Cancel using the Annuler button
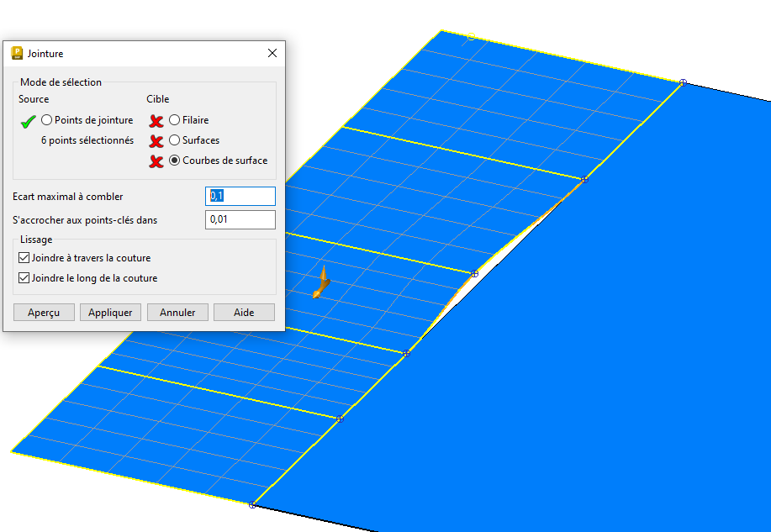771x532 pixels. (177, 313)
